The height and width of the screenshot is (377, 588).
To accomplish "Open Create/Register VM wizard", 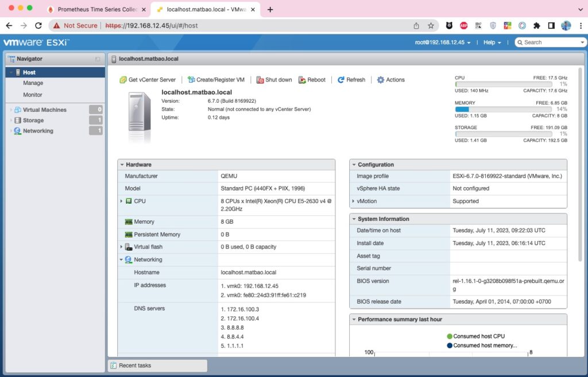I will [216, 80].
